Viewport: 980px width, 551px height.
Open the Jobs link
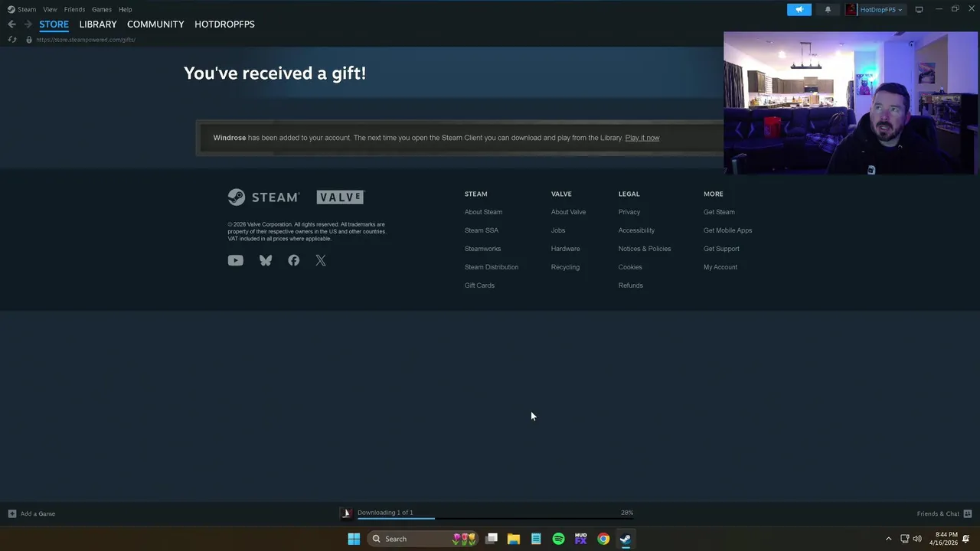pyautogui.click(x=557, y=230)
